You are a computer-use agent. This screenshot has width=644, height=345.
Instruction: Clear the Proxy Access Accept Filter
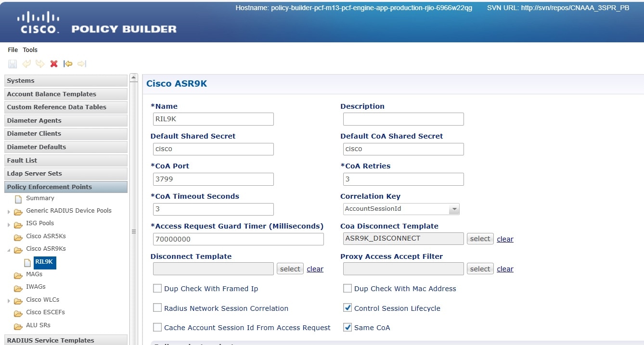[505, 269]
